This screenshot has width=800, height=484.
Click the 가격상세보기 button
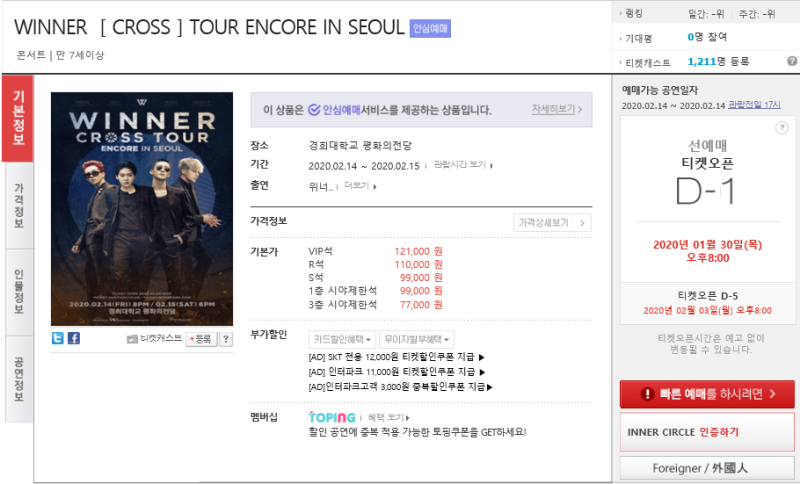coord(553,223)
